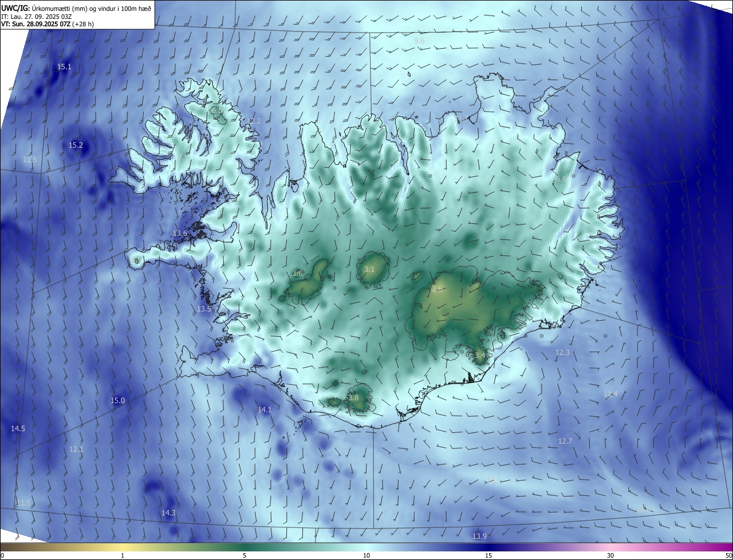Click the 6.6 value label
Viewport: 733px width, 560px height.
tap(562, 179)
